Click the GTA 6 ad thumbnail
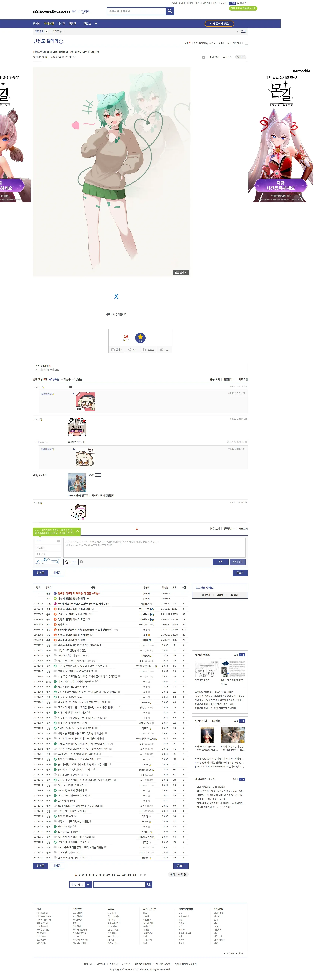Screen dimensions: 315x980 pyautogui.click(x=77, y=483)
